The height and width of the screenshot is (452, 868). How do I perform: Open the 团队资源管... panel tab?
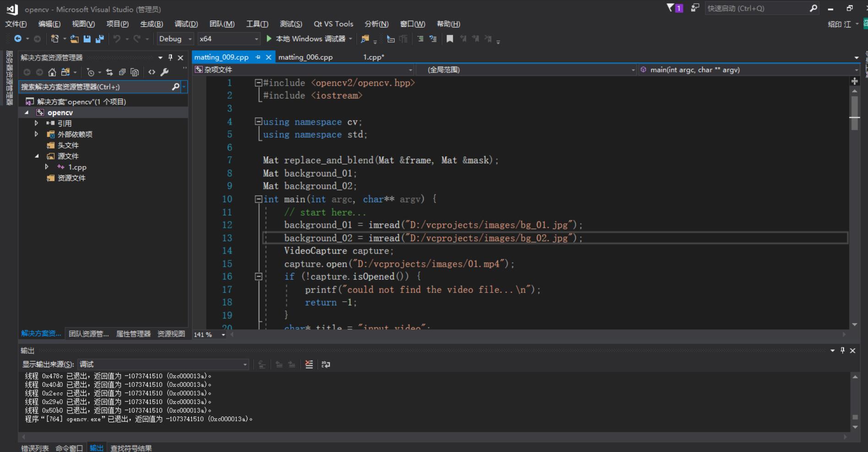89,334
